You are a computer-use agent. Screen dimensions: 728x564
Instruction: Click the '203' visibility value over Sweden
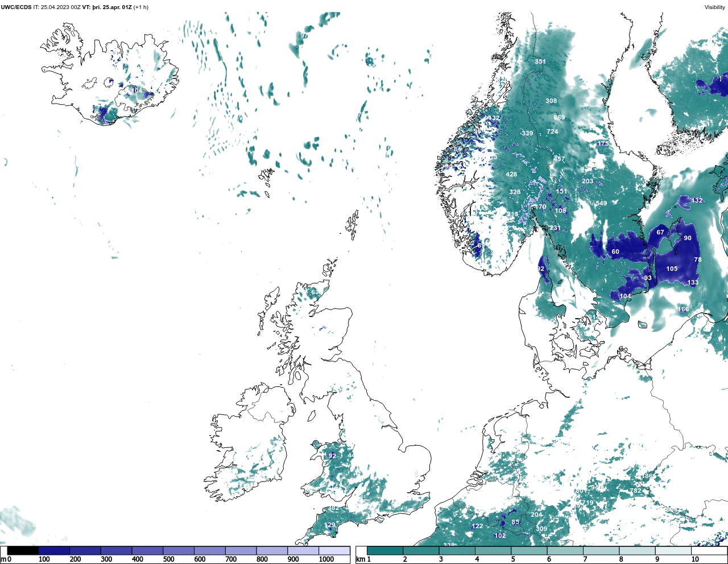588,182
